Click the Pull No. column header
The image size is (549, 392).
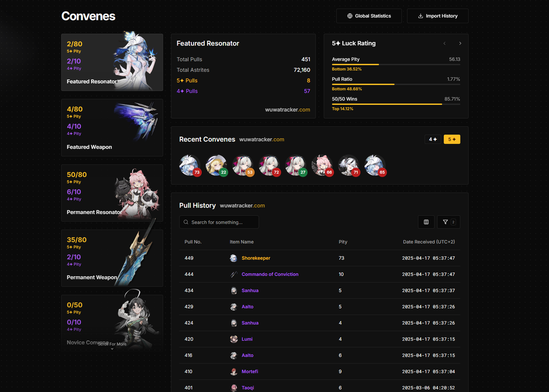pyautogui.click(x=193, y=242)
